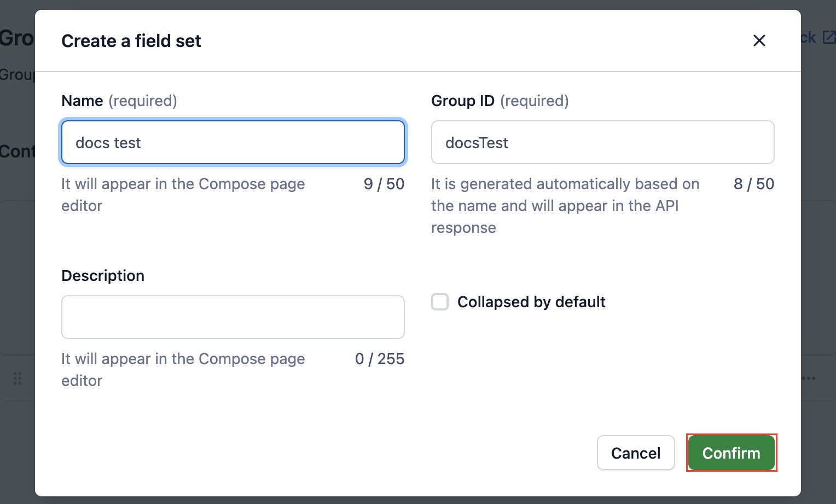Focus the Group ID field showing 'docsTest'
Screen dimensions: 836x504
tap(602, 143)
